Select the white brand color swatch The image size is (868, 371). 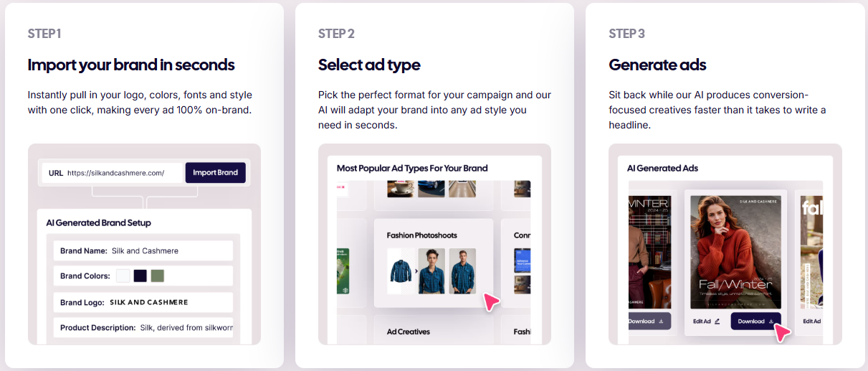tap(123, 276)
